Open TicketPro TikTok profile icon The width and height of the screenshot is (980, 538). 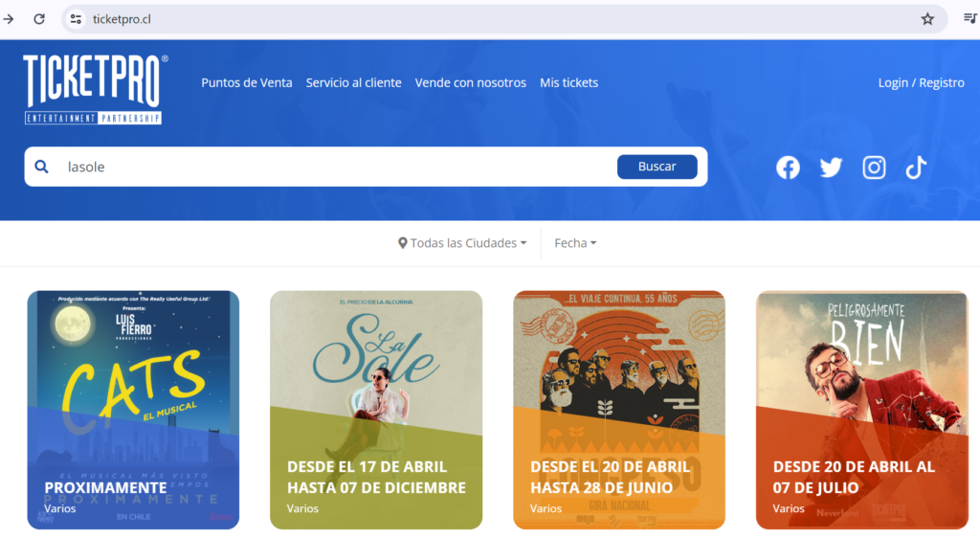[916, 168]
